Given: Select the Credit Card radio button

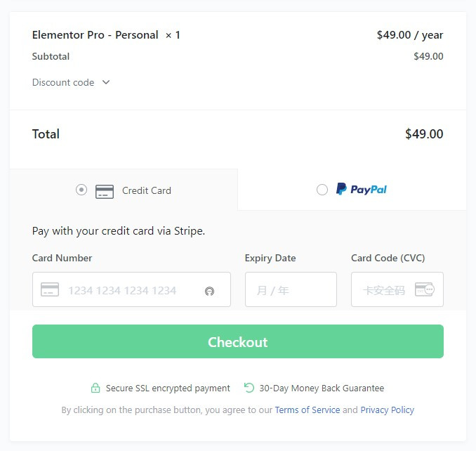Looking at the screenshot, I should point(81,190).
